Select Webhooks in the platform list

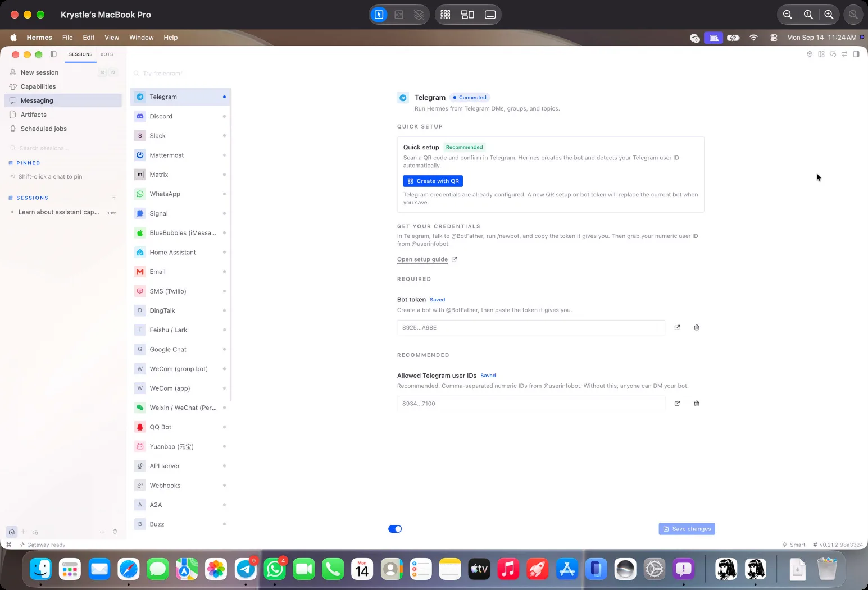coord(181,485)
